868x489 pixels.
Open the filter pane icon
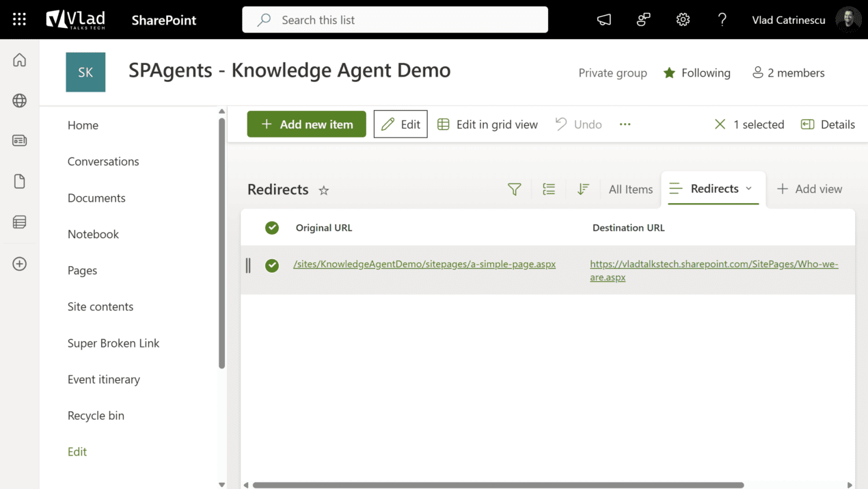[515, 189]
